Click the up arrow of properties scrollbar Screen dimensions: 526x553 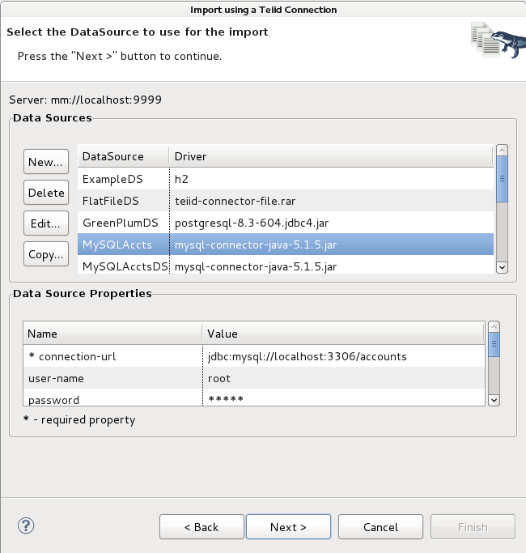(x=494, y=327)
